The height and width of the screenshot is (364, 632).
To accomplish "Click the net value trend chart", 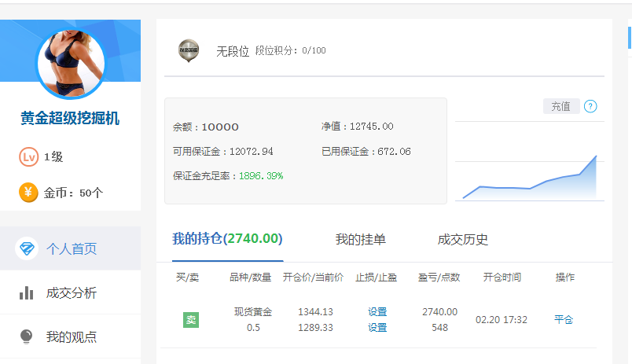I will (x=530, y=178).
